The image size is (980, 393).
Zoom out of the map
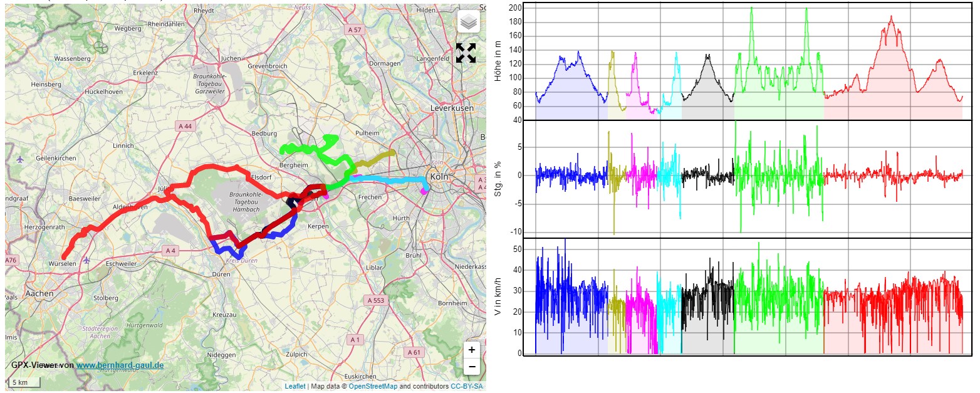(472, 367)
